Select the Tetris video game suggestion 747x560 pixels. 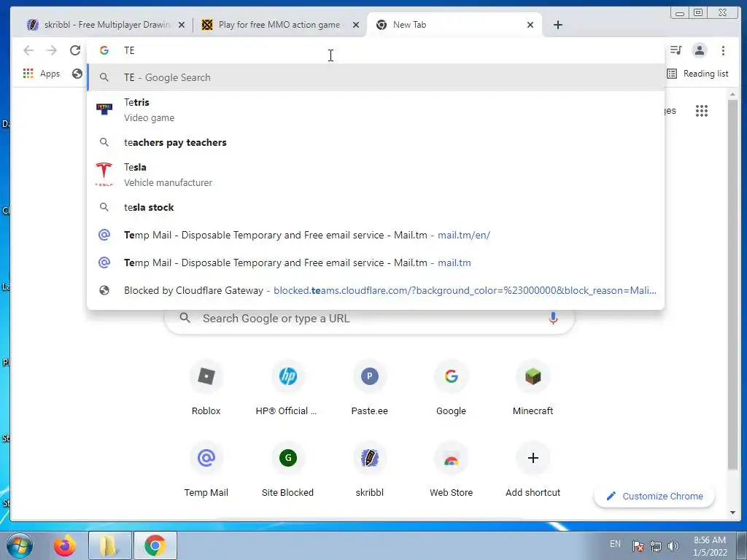(376, 109)
